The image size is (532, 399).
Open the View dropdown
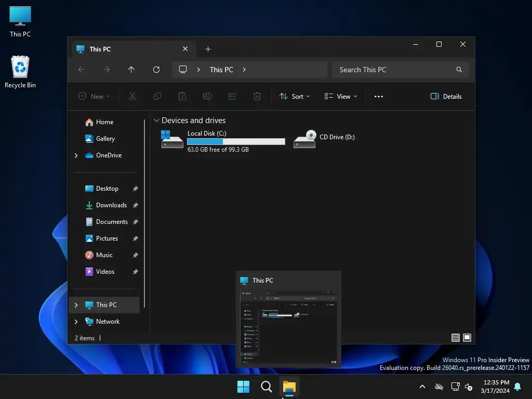(x=341, y=96)
